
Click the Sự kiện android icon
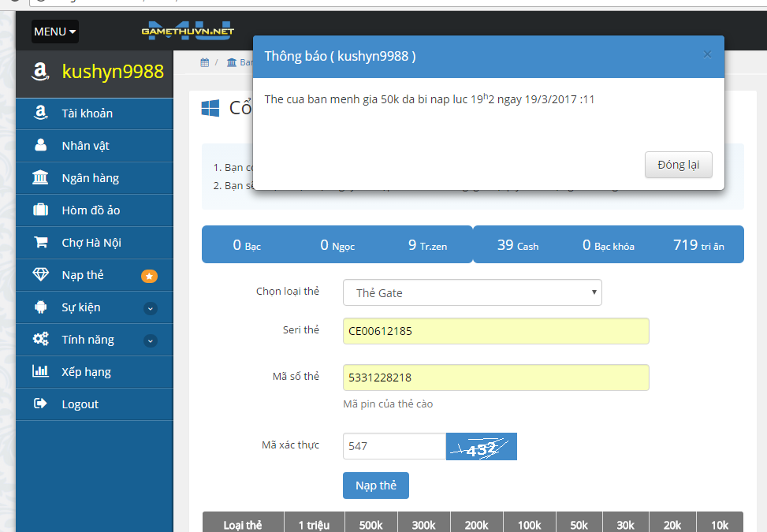tap(41, 307)
